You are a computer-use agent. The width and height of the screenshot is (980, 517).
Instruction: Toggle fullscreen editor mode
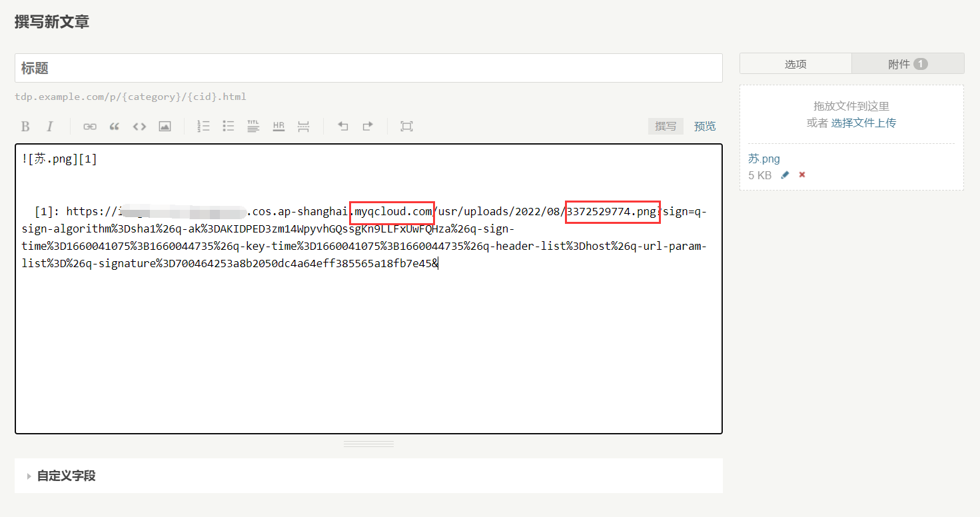pos(406,126)
